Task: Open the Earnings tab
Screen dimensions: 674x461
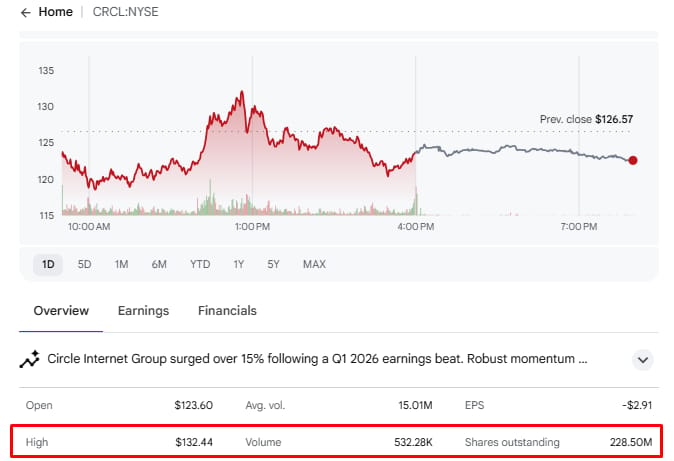Action: (x=143, y=310)
